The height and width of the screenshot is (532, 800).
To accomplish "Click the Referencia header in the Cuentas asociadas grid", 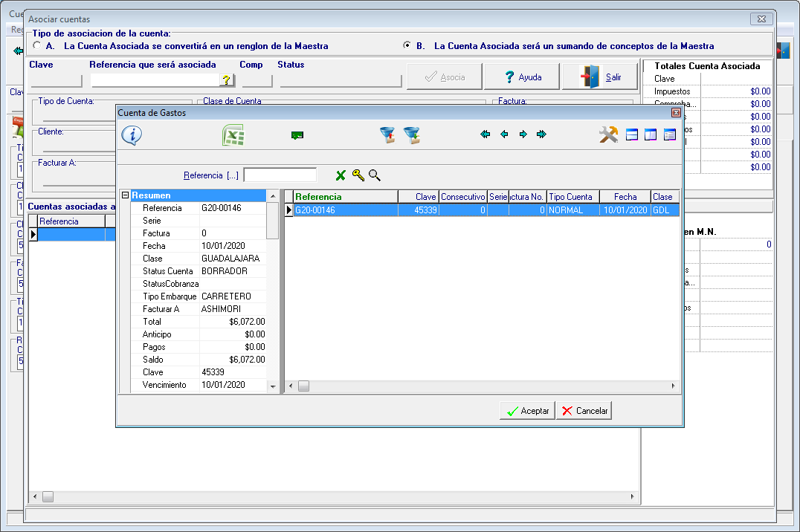I will pos(71,221).
